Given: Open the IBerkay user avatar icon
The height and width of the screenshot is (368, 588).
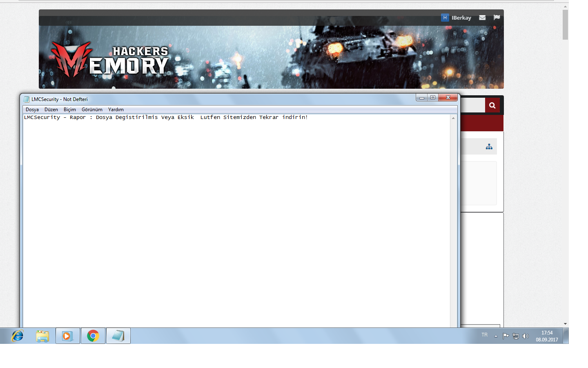Looking at the screenshot, I should (445, 18).
